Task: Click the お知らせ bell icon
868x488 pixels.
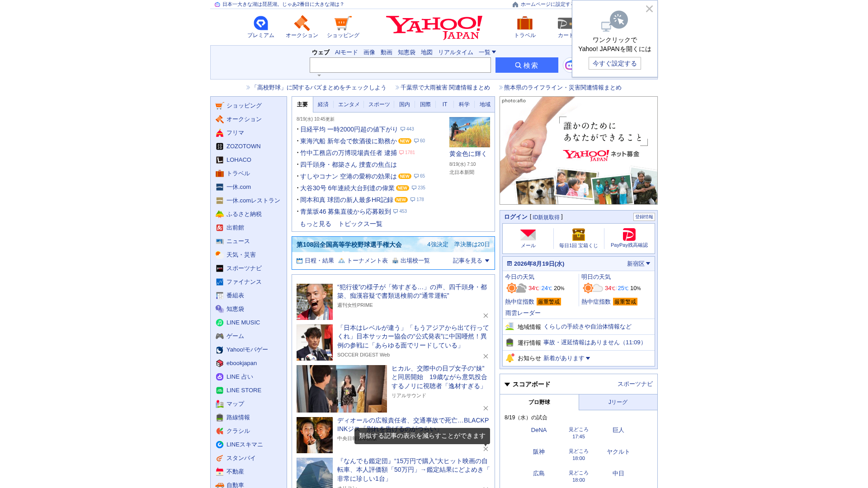Action: [510, 358]
